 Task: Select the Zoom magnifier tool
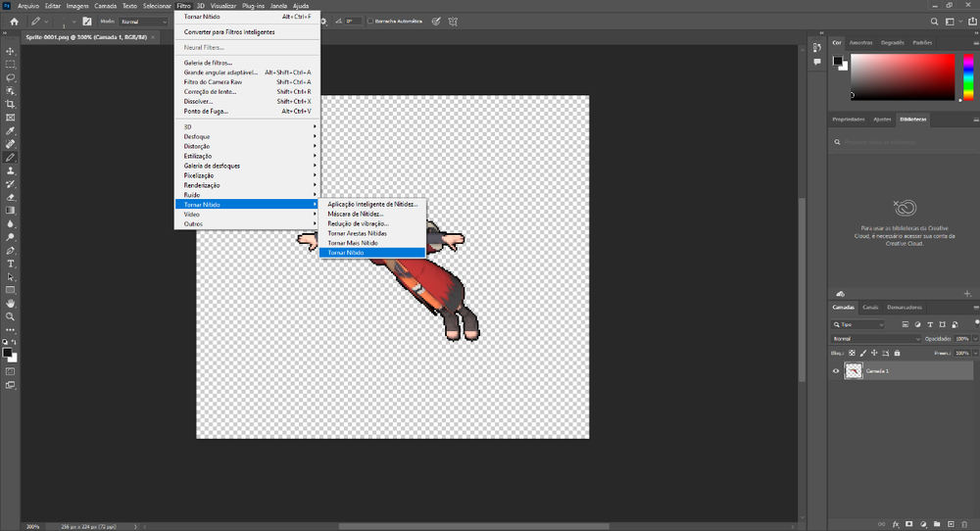pos(11,316)
